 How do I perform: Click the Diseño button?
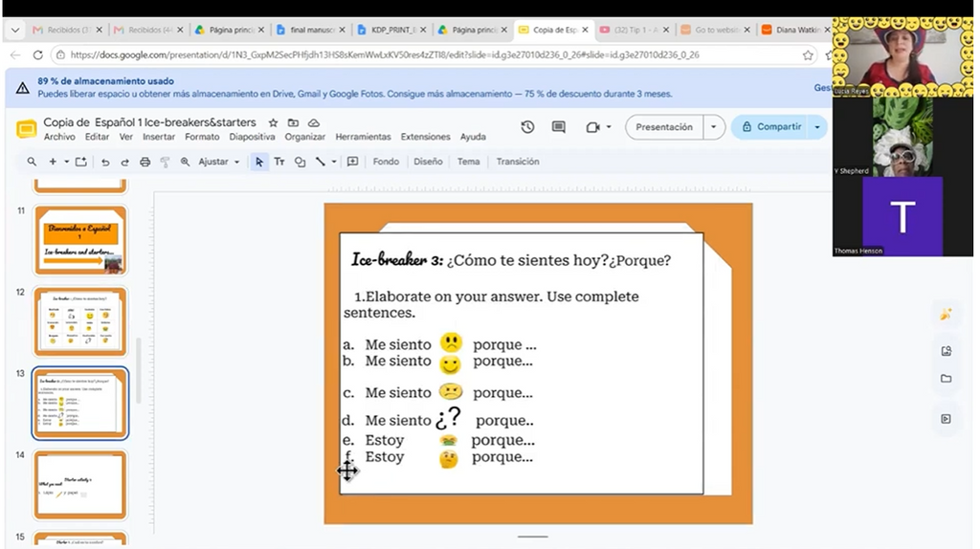(428, 162)
